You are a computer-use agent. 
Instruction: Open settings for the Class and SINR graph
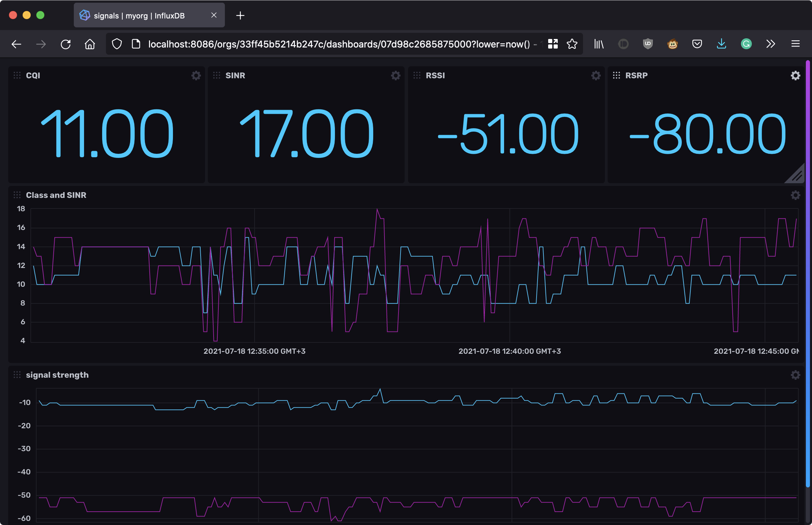pyautogui.click(x=795, y=195)
